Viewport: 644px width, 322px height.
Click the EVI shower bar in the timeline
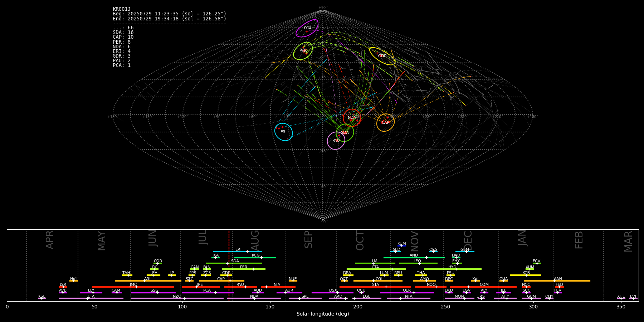pos(633,298)
